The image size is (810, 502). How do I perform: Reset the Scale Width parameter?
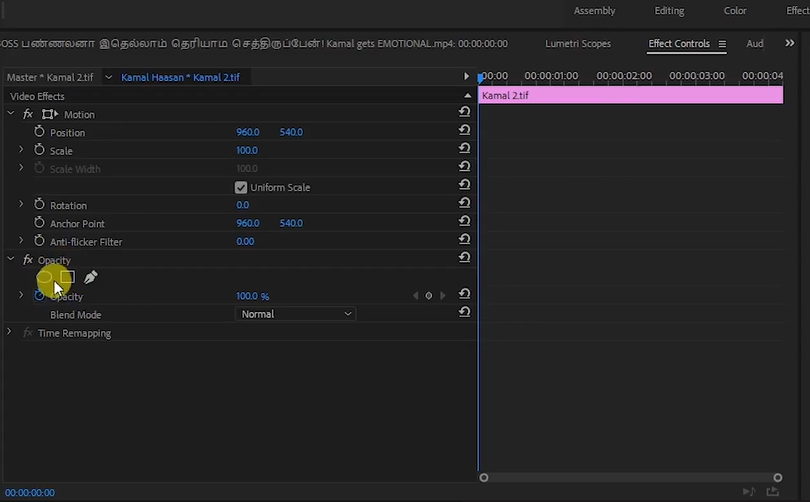[x=464, y=166]
